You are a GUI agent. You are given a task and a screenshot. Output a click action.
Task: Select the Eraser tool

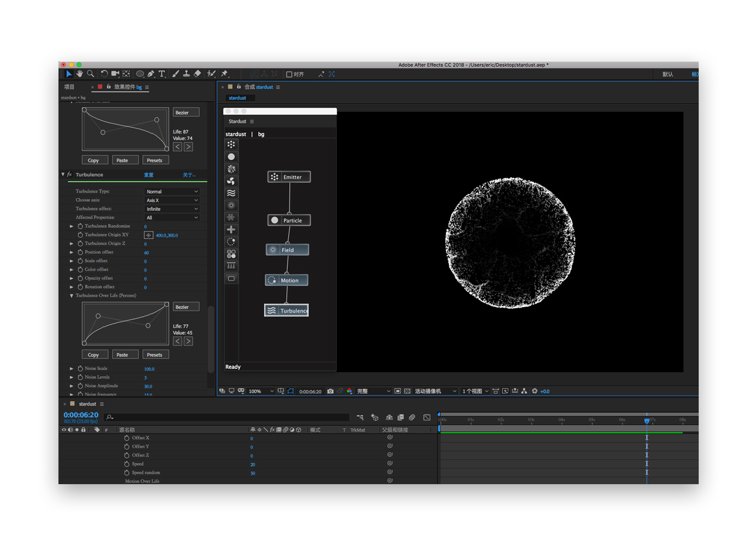[x=197, y=74]
